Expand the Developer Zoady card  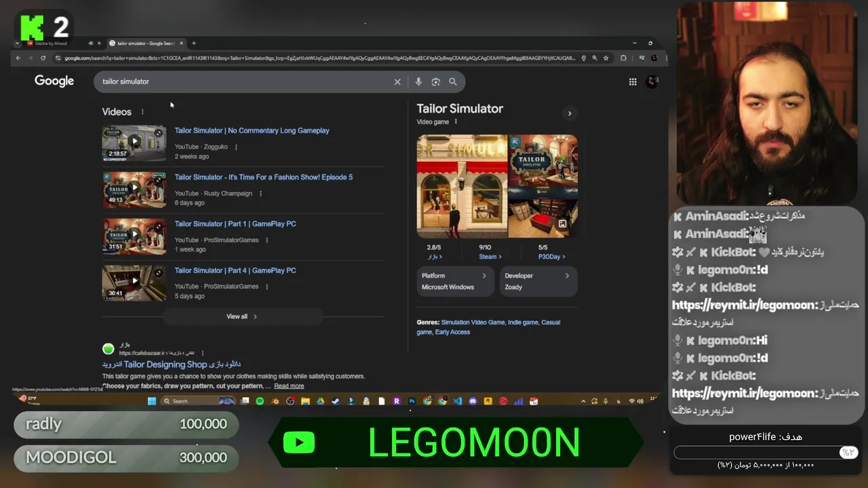538,281
